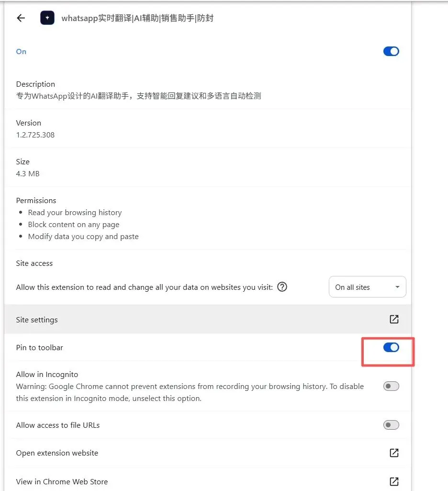Click the size value 4.3 MB
448x491 pixels.
coord(28,174)
